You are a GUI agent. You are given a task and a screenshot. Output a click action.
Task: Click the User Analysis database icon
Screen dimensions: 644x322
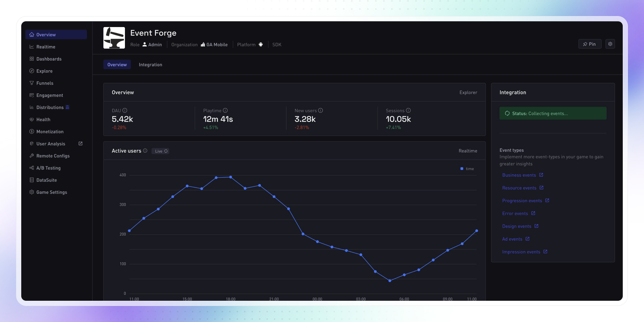[32, 144]
